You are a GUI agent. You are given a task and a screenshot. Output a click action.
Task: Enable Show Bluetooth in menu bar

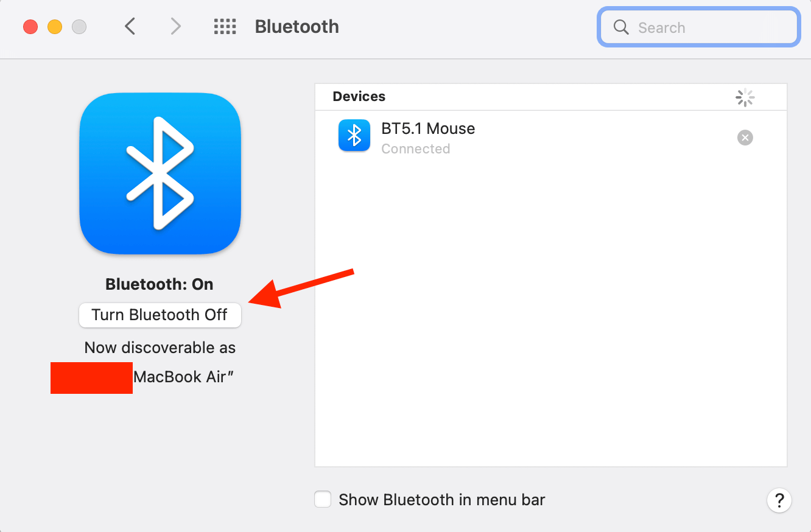pos(323,500)
